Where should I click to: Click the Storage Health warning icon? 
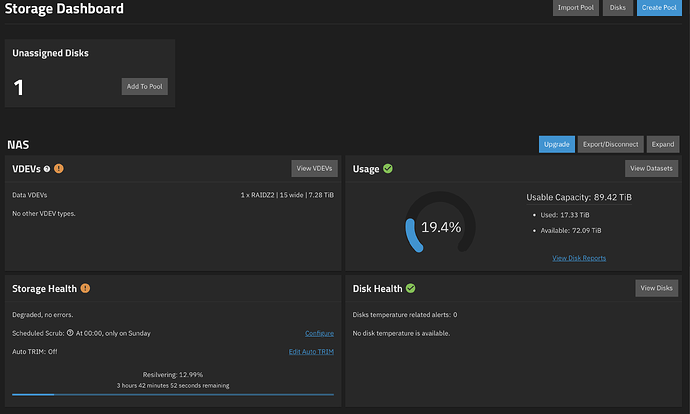tap(85, 289)
